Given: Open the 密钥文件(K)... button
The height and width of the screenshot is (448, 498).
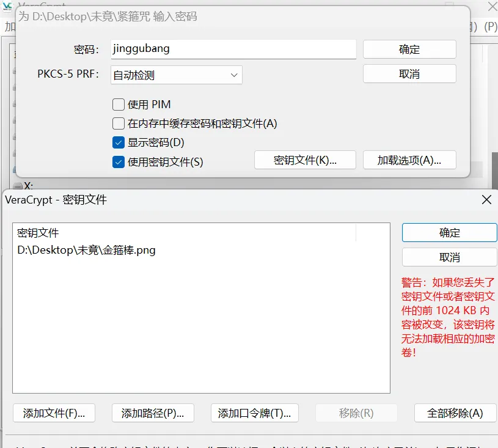Looking at the screenshot, I should pos(305,160).
